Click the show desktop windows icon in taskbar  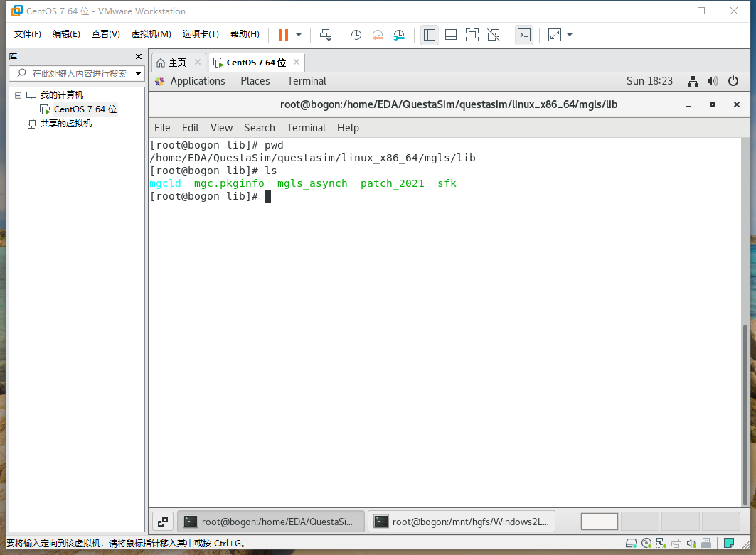(x=163, y=522)
